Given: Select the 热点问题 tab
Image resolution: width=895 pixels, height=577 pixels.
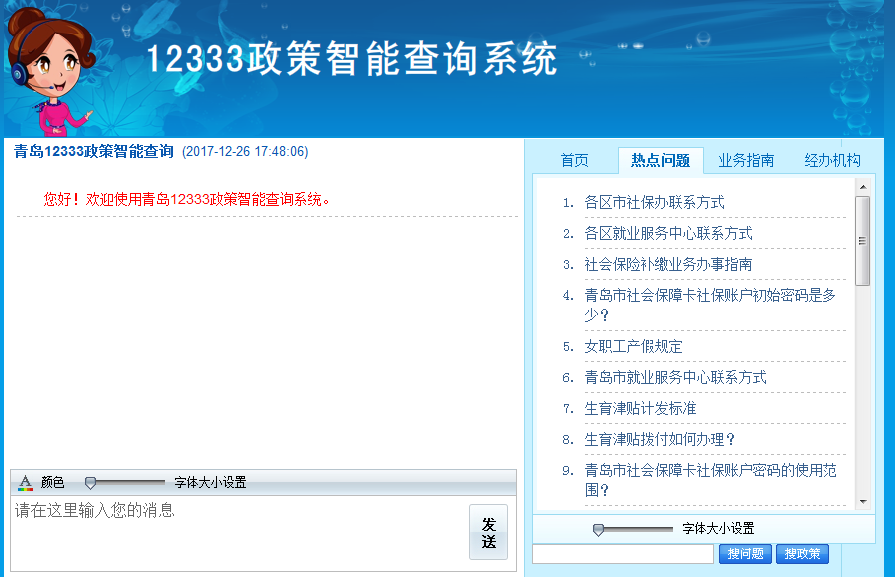Looking at the screenshot, I should click(x=660, y=161).
